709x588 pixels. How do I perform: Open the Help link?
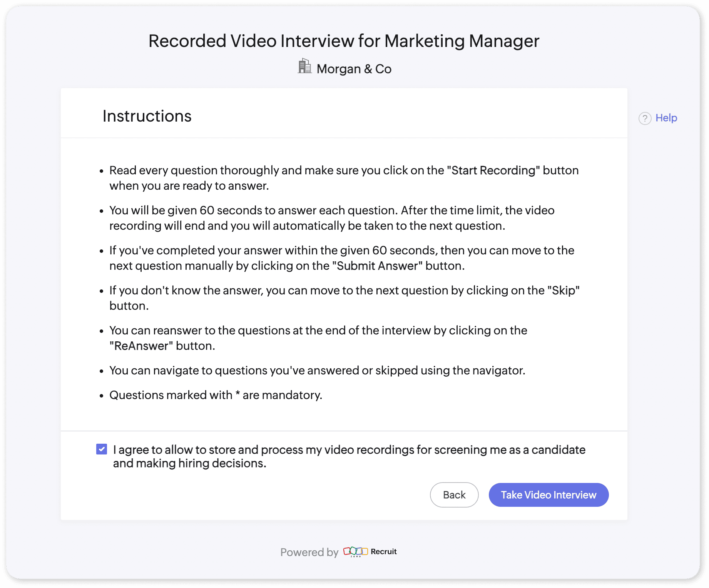point(666,118)
